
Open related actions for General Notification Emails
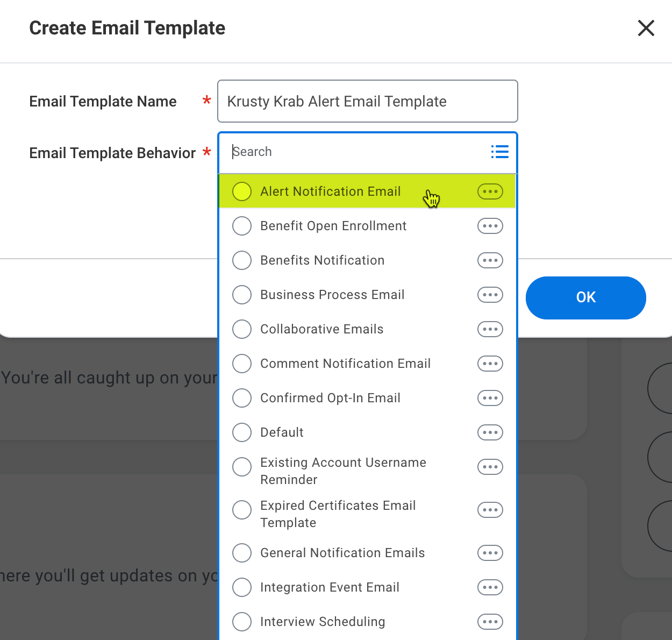coord(490,553)
